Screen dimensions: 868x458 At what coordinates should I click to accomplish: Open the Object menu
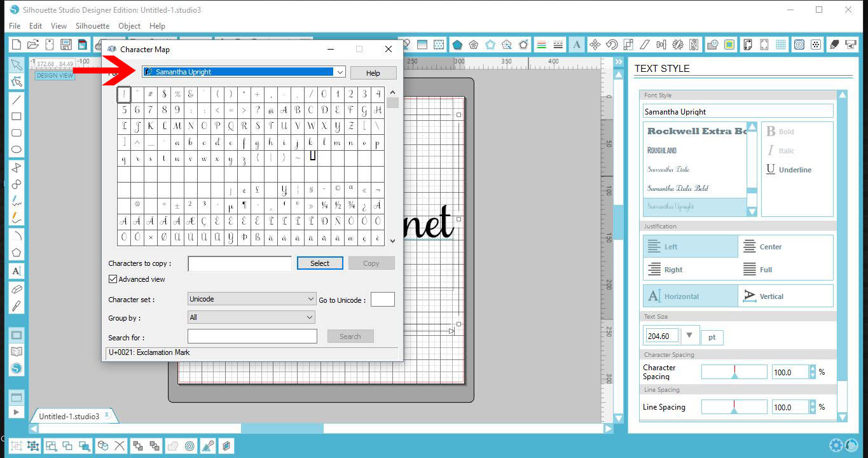tap(129, 26)
